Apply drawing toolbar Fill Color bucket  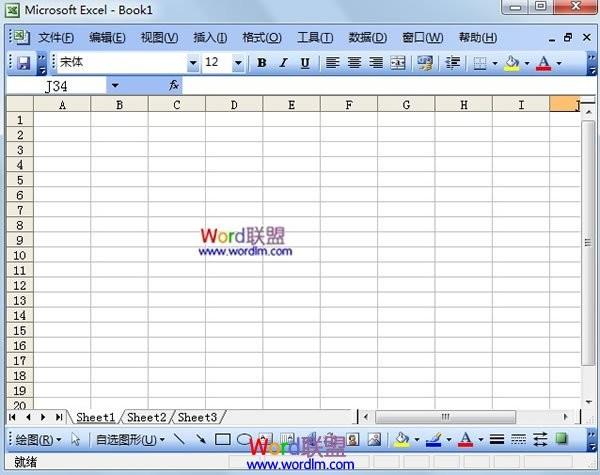(x=402, y=440)
